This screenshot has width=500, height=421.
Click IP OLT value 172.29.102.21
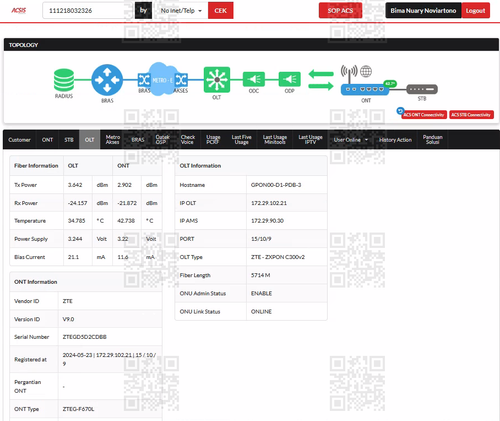[269, 203]
